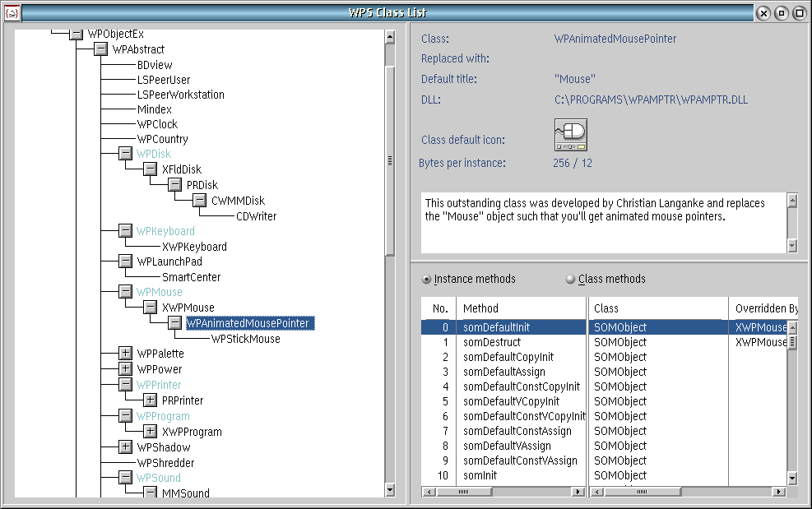
Task: Sort by the Method column header
Action: (x=522, y=308)
